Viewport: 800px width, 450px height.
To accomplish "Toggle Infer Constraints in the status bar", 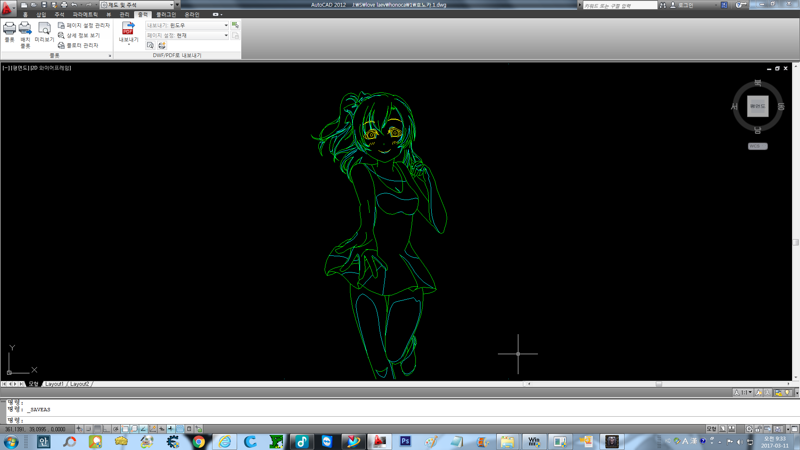I will tap(79, 429).
